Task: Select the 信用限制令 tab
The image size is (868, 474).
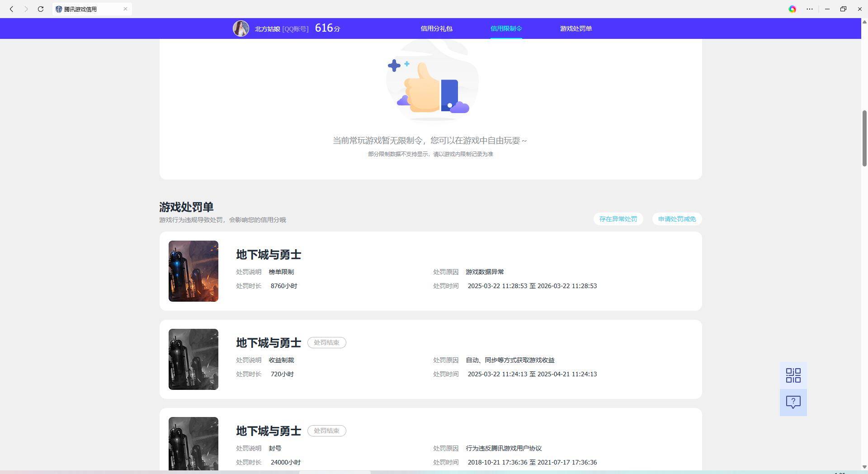Action: 506,28
